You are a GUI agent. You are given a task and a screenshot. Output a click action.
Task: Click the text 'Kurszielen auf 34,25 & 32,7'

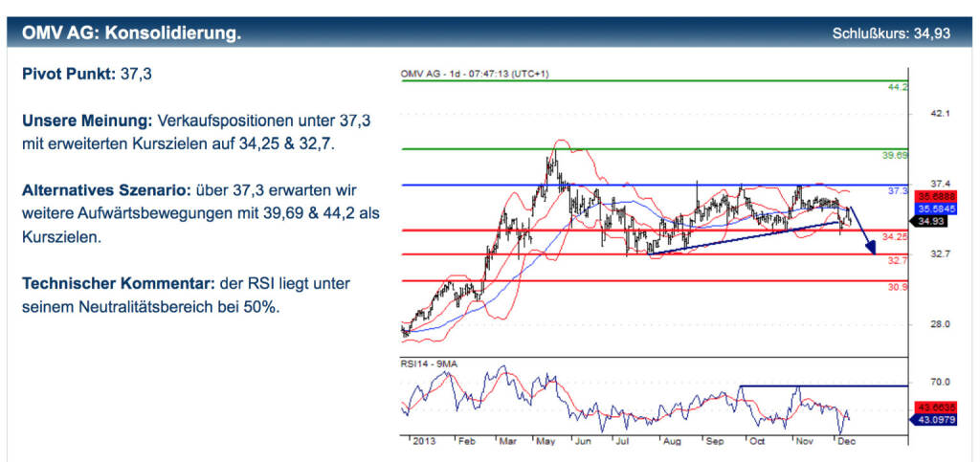234,143
